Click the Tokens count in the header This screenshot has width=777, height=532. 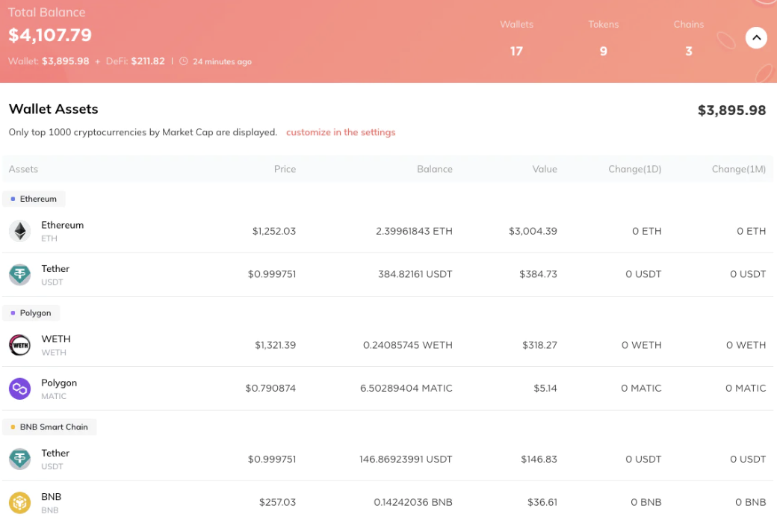(603, 51)
